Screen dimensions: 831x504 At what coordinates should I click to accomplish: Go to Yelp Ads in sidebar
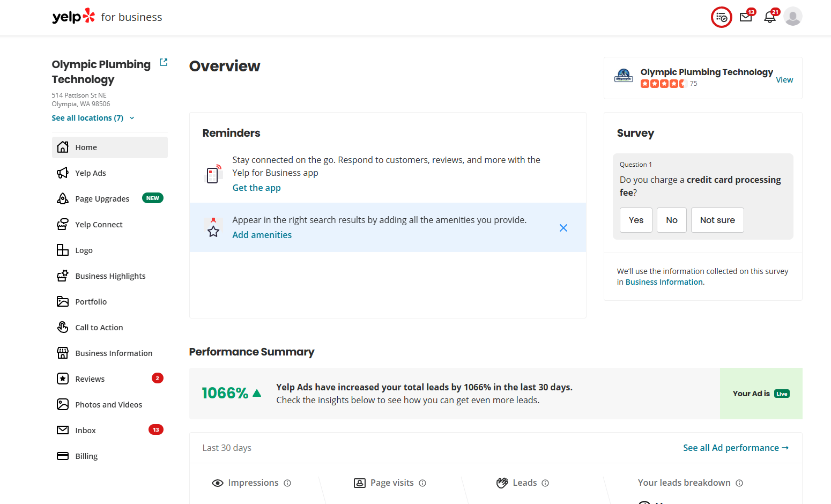tap(91, 173)
